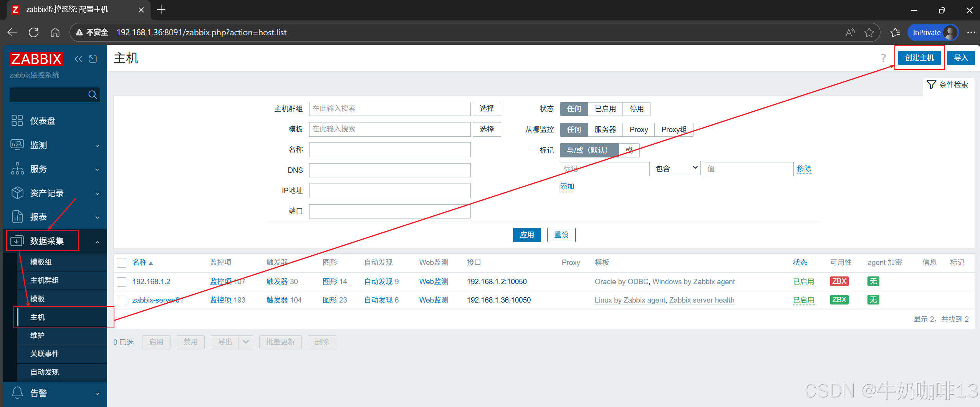Tick the select-all hosts checkbox
980x407 pixels.
(x=122, y=263)
